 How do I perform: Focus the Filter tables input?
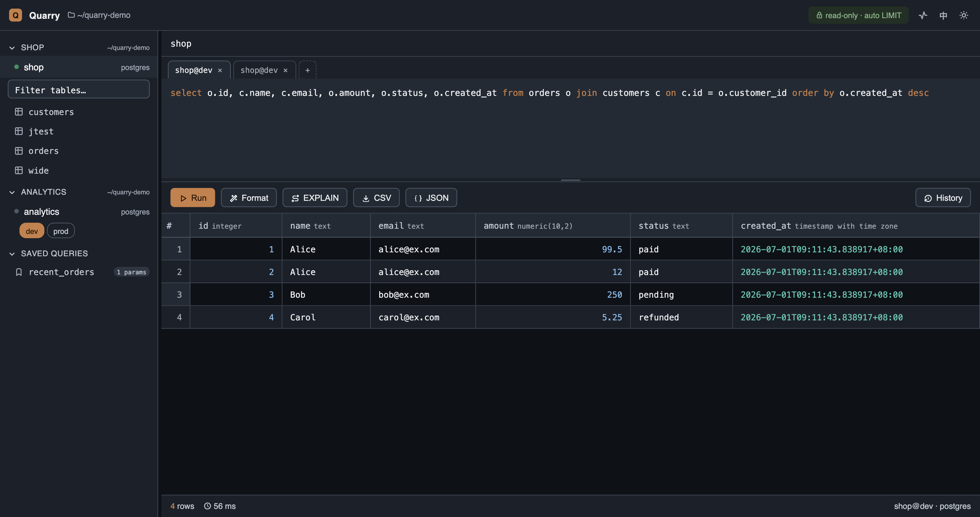79,90
